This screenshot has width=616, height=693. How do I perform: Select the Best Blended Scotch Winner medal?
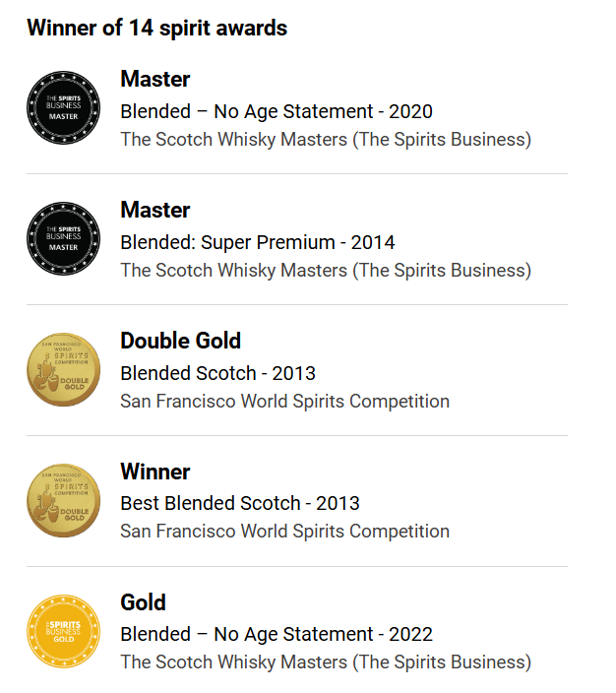63,500
